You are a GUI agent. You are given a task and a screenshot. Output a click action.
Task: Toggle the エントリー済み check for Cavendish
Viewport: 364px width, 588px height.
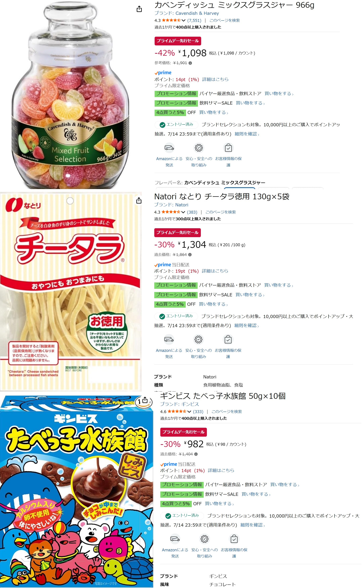163,125
